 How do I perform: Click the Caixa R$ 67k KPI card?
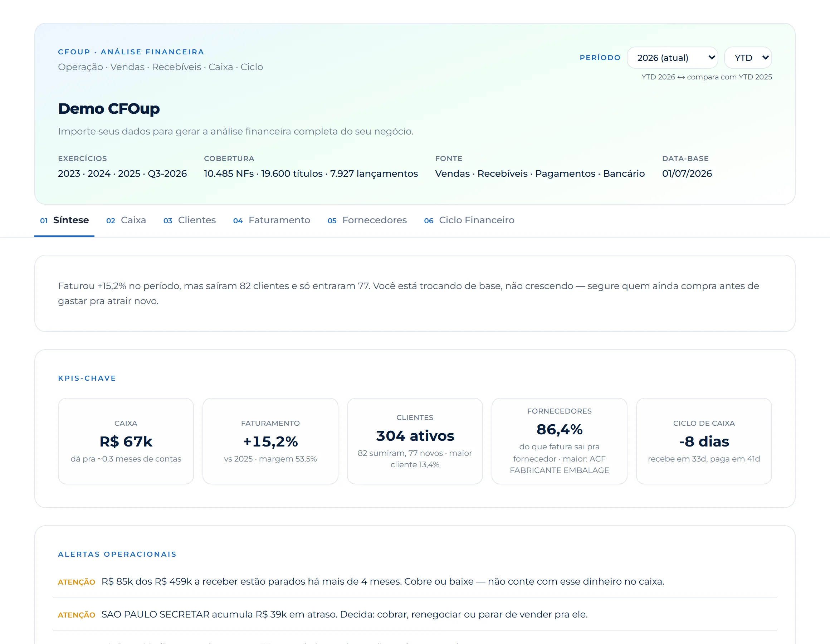coord(126,441)
